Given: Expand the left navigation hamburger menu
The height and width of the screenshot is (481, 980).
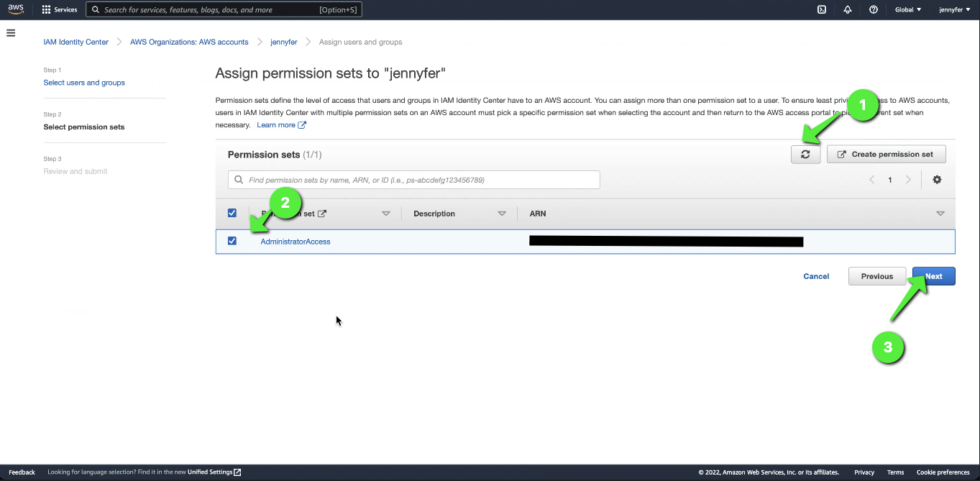Looking at the screenshot, I should 11,33.
